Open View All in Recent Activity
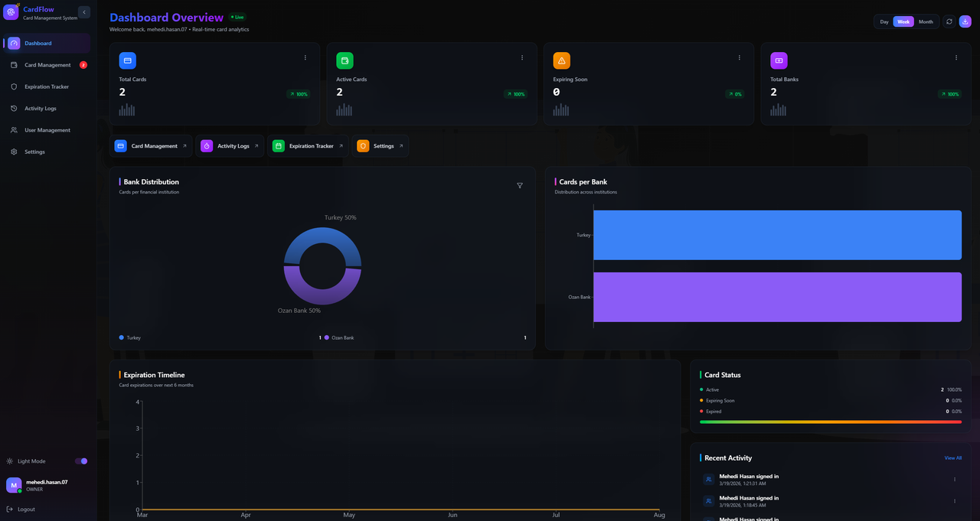The width and height of the screenshot is (980, 521). click(953, 458)
